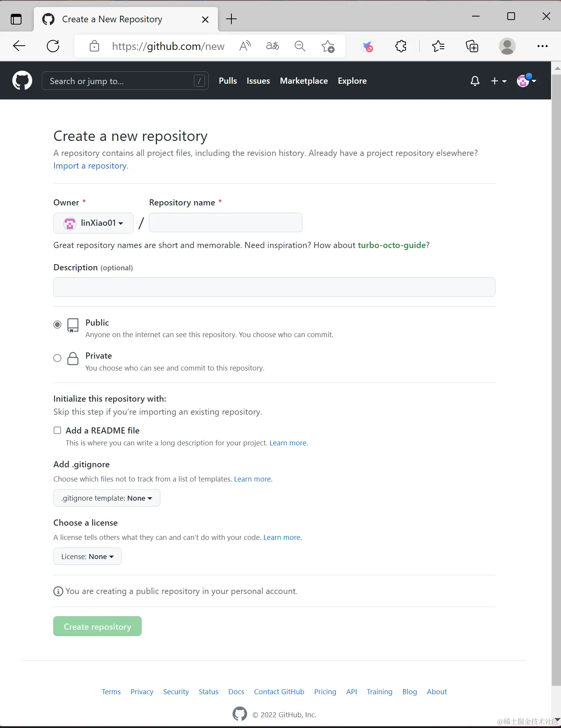Follow the Import a repository link
This screenshot has width=561, height=728.
tap(90, 166)
